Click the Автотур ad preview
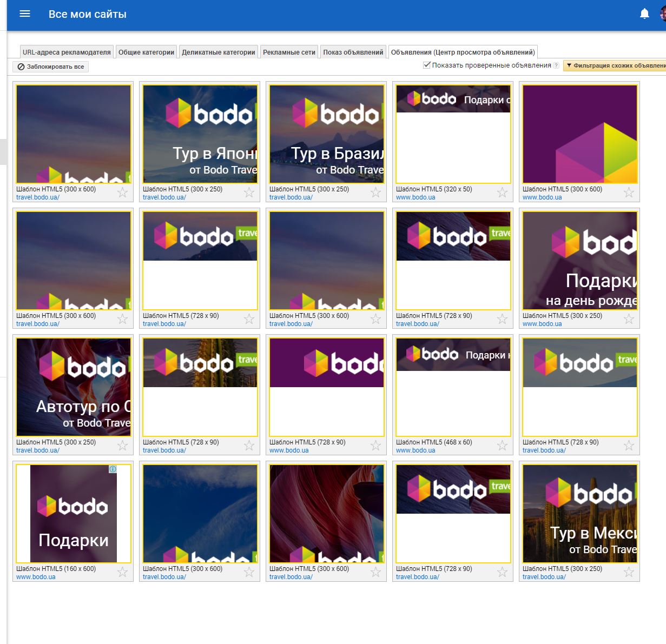This screenshot has height=644, width=666. [x=74, y=387]
